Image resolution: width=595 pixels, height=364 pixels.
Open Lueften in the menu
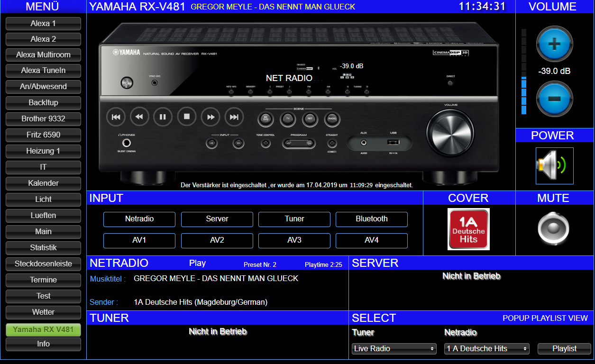click(x=43, y=216)
